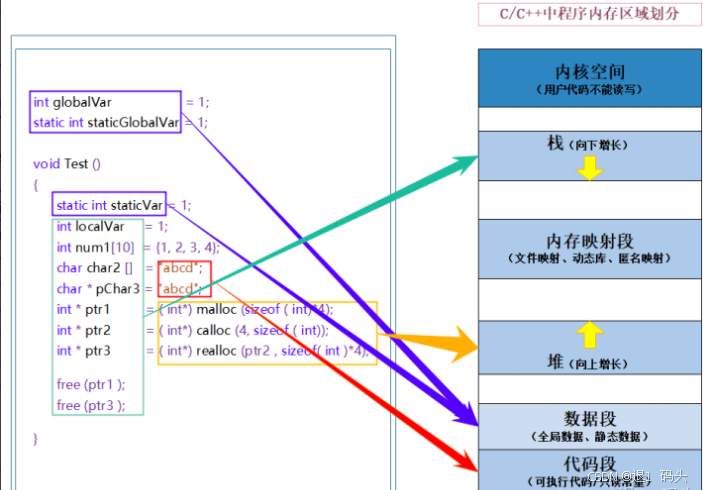Select the 代码段 heading
Screen dimensions: 703x490
pos(590,464)
